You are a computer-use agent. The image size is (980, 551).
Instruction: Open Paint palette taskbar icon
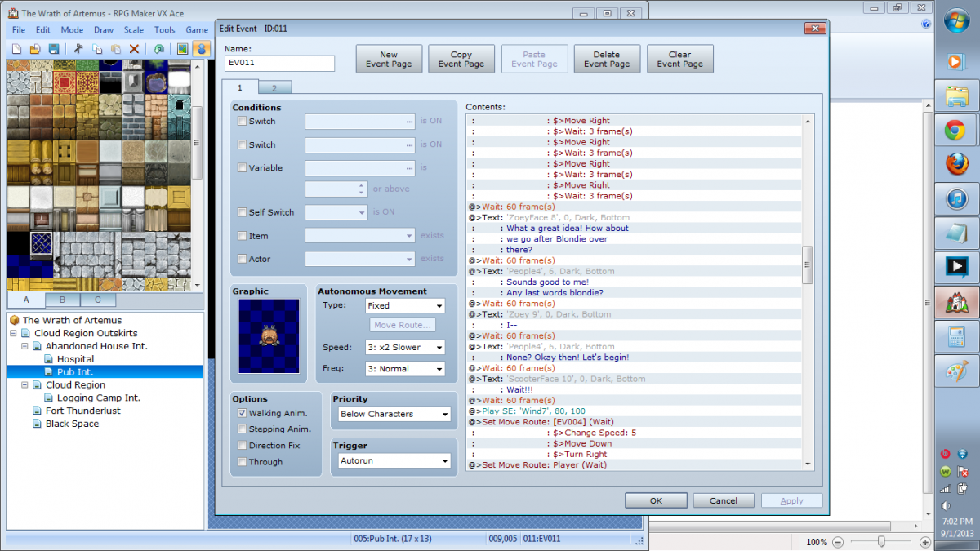955,371
